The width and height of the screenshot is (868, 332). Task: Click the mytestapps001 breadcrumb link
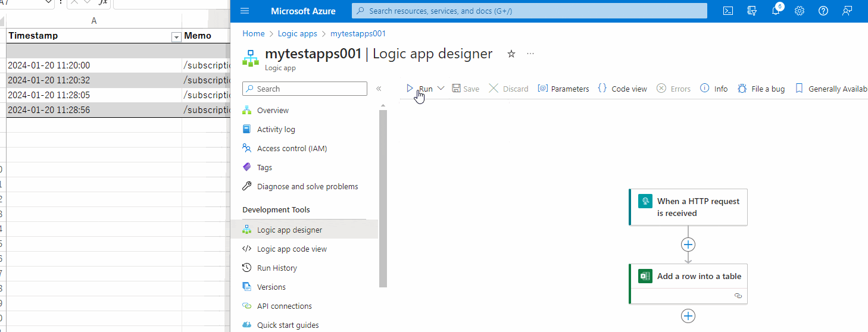point(358,33)
